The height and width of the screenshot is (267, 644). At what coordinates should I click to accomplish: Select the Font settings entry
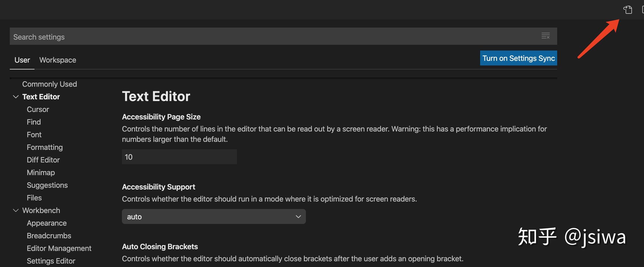[34, 134]
